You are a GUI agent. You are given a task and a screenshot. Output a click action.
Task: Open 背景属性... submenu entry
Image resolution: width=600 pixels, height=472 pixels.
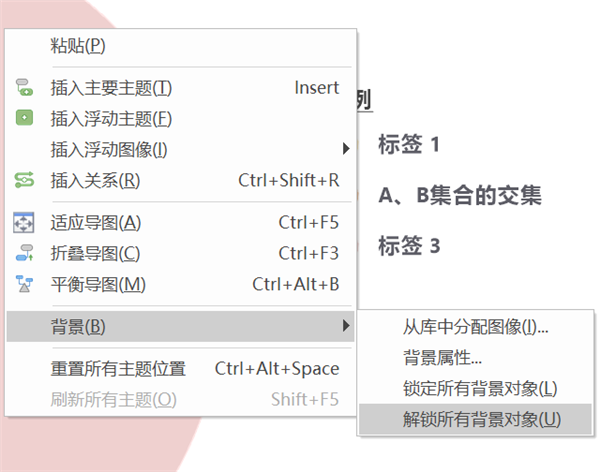pos(476,358)
